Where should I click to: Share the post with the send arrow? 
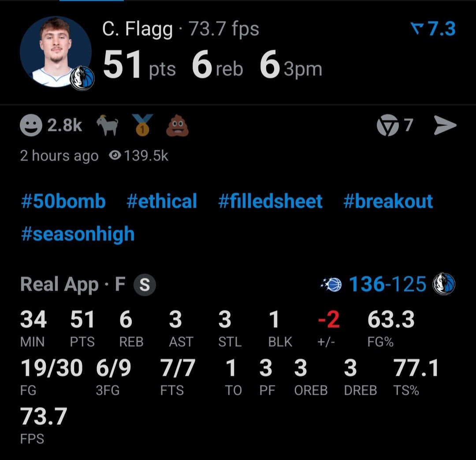pyautogui.click(x=445, y=126)
